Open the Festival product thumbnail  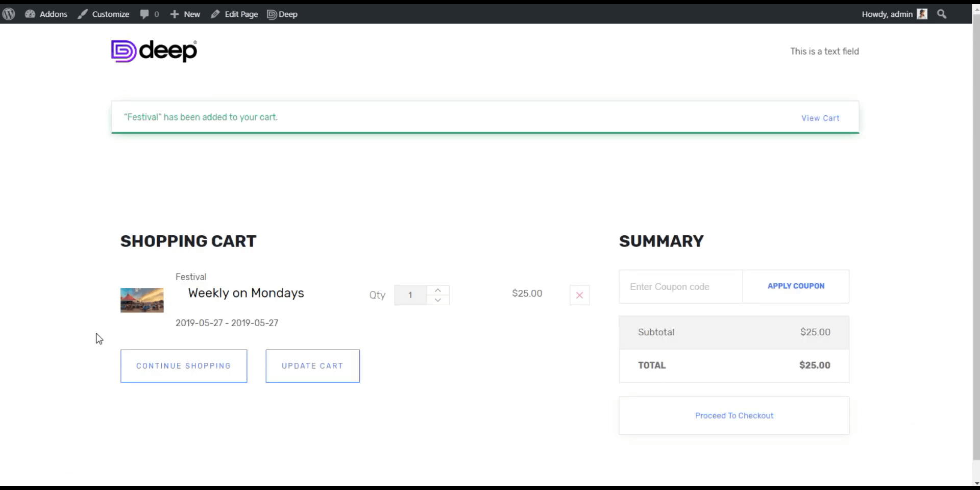[142, 300]
